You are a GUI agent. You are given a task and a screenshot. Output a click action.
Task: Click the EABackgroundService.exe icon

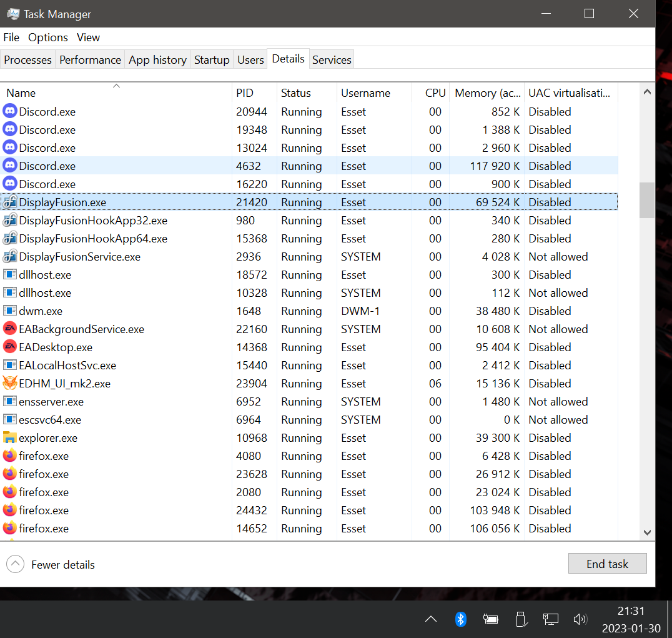10,329
